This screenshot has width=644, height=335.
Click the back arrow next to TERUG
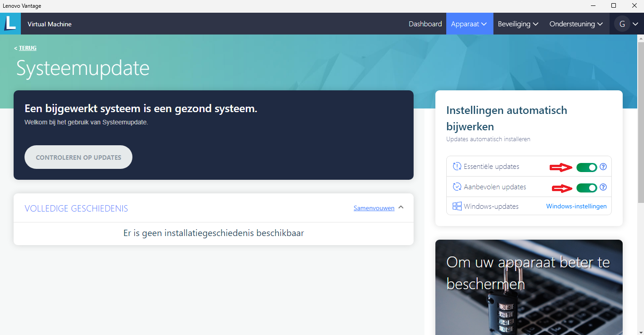[x=15, y=48]
